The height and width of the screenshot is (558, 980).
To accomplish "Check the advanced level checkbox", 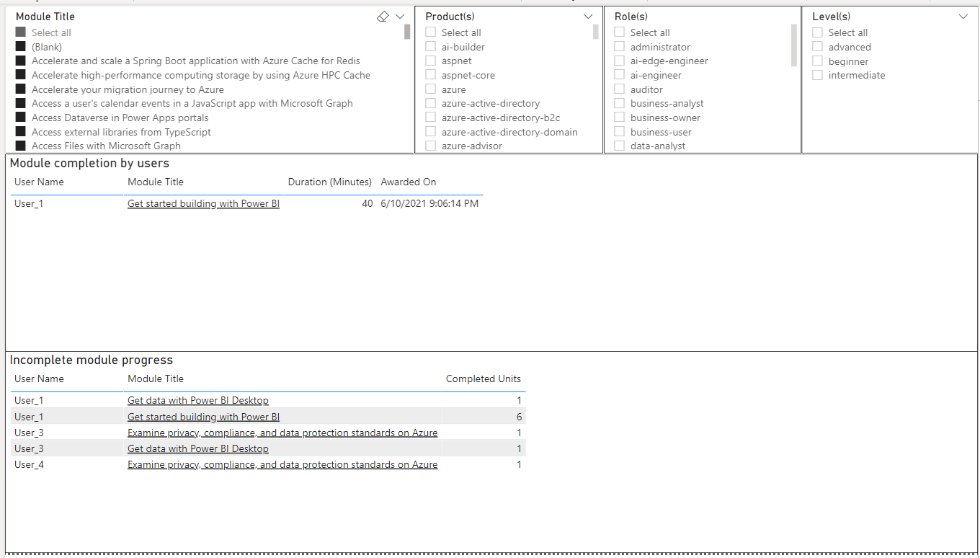I will point(817,46).
